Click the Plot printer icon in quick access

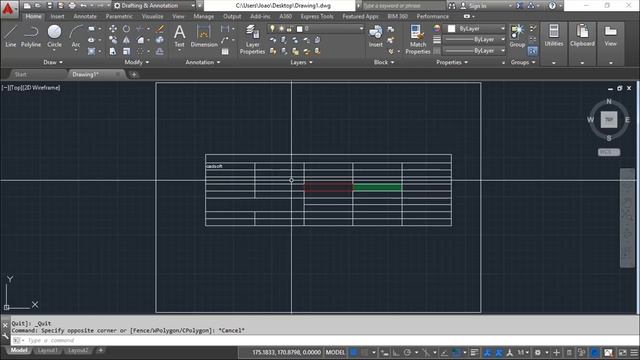tap(72, 6)
